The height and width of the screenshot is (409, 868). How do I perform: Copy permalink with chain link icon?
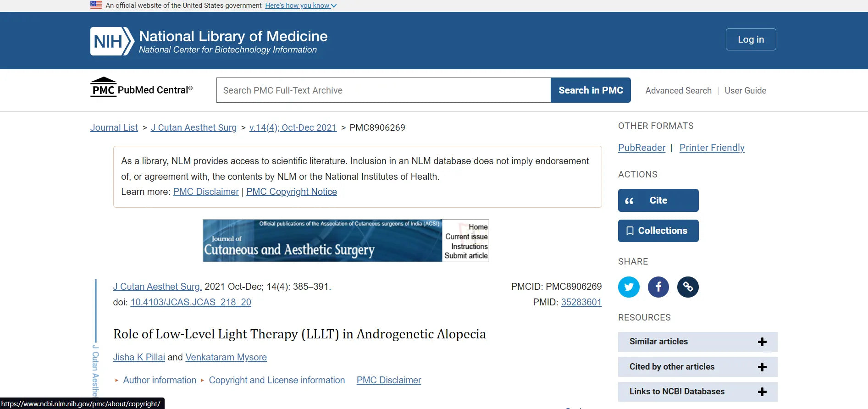(x=688, y=287)
